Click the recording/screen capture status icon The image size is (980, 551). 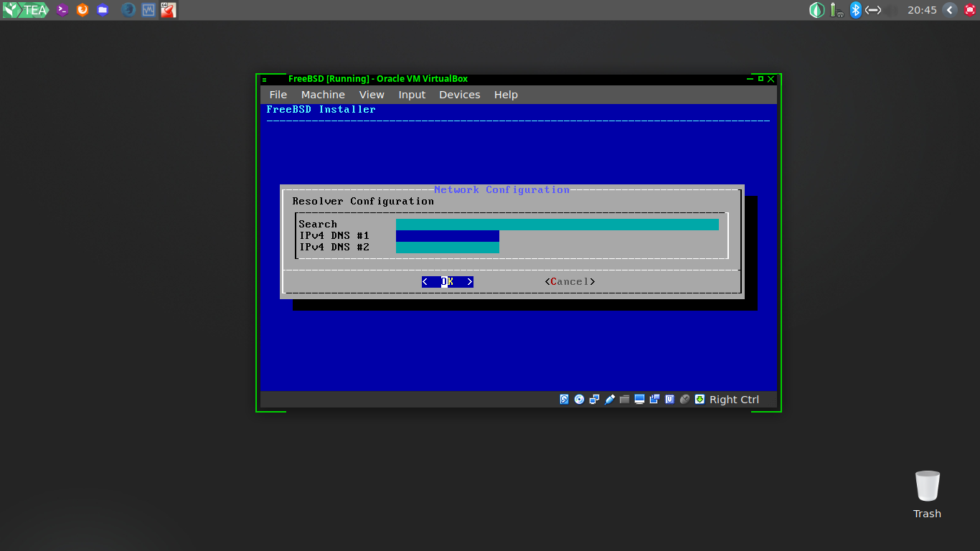pyautogui.click(x=654, y=400)
